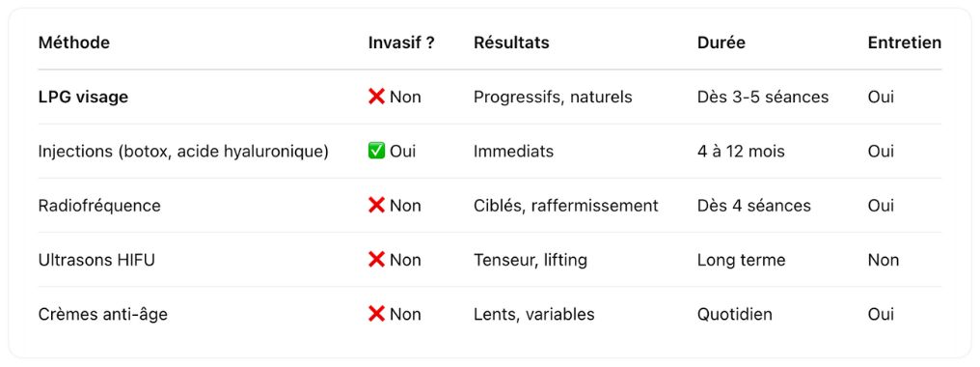Click Non in Entretien column for HIFU
This screenshot has height=367, width=980.
pos(884,260)
